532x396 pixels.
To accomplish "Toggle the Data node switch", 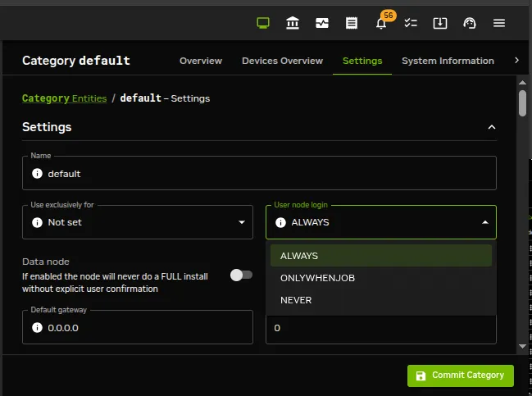I will (241, 275).
